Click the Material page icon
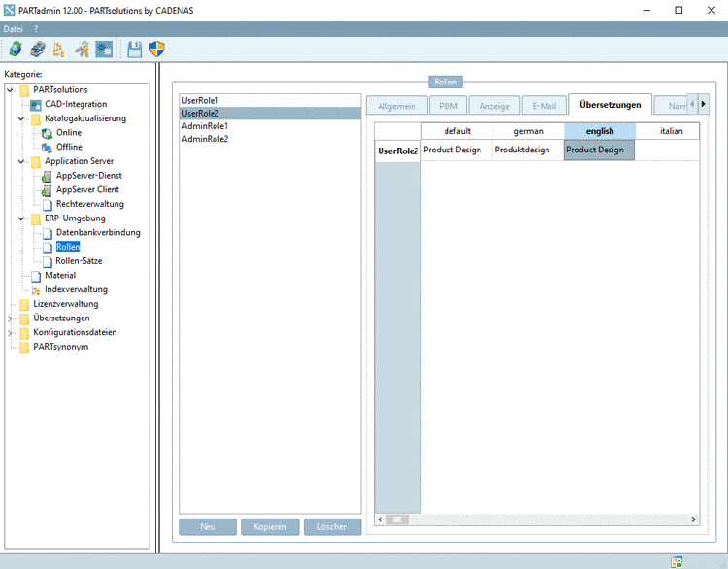The height and width of the screenshot is (569, 728). pos(36,276)
